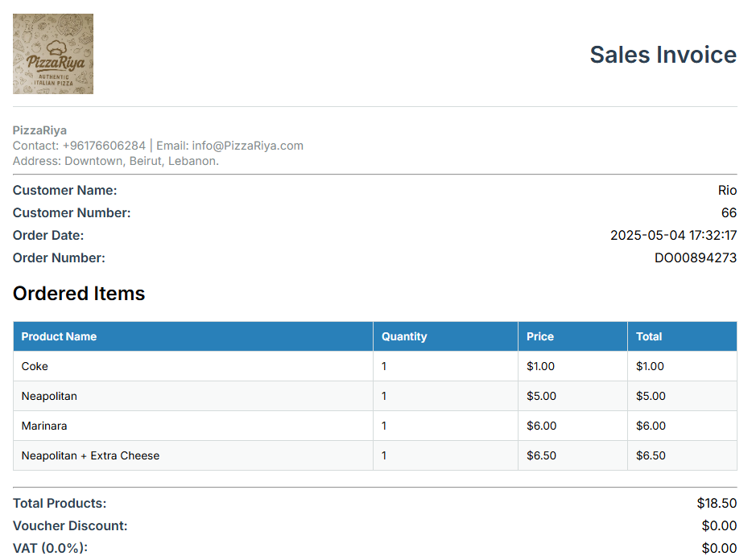Viewport: 752px width, 560px height.
Task: Click the customer number value 66
Action: point(729,213)
